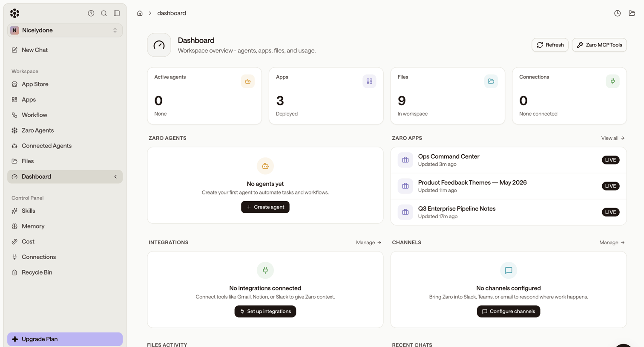
Task: Click LIVE badge on Ops Command Center
Action: [610, 160]
